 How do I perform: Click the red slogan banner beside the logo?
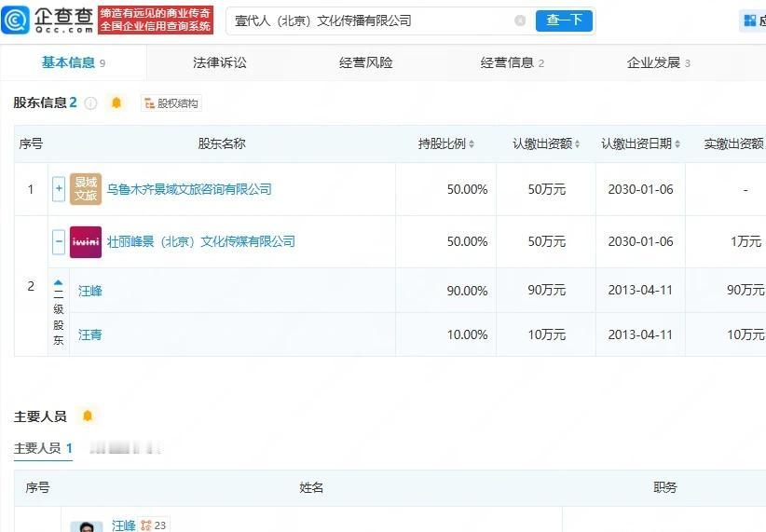pos(156,20)
